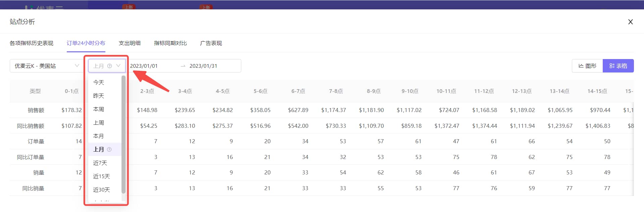This screenshot has width=644, height=212.
Task: Close the 站点分析 dialog
Action: (630, 22)
